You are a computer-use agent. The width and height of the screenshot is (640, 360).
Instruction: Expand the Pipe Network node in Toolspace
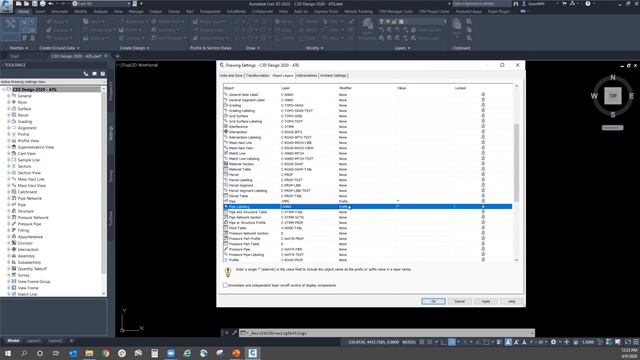coord(9,198)
